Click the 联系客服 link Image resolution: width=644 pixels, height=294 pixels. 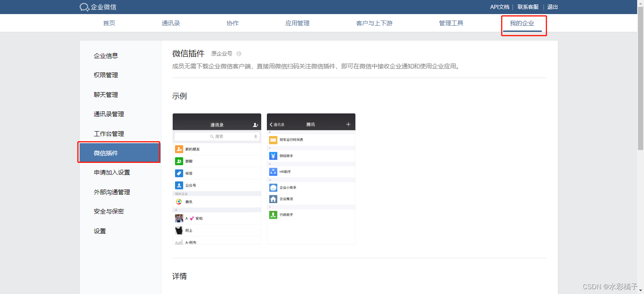click(528, 7)
